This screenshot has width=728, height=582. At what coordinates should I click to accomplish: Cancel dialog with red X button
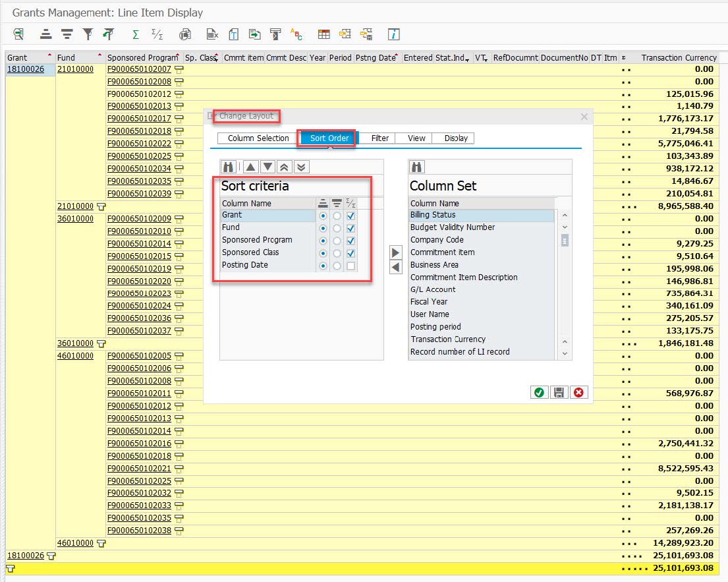point(578,392)
